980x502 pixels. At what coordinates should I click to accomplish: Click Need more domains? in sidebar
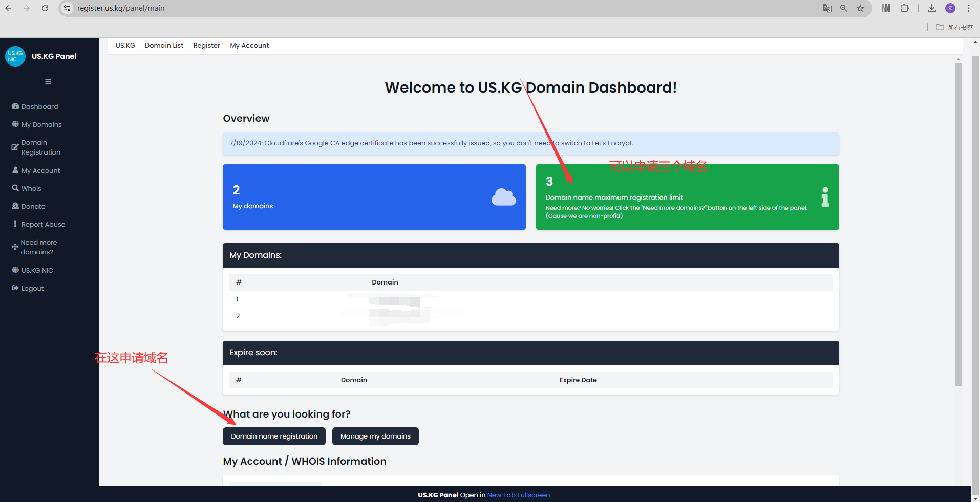[x=38, y=247]
